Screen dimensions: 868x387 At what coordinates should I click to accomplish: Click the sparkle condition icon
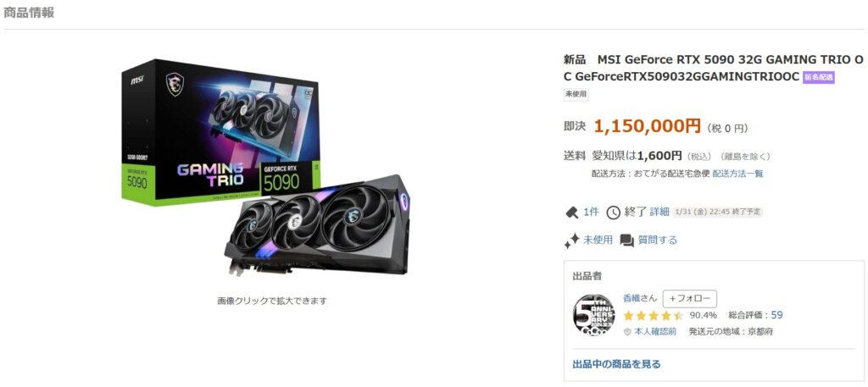tap(571, 240)
